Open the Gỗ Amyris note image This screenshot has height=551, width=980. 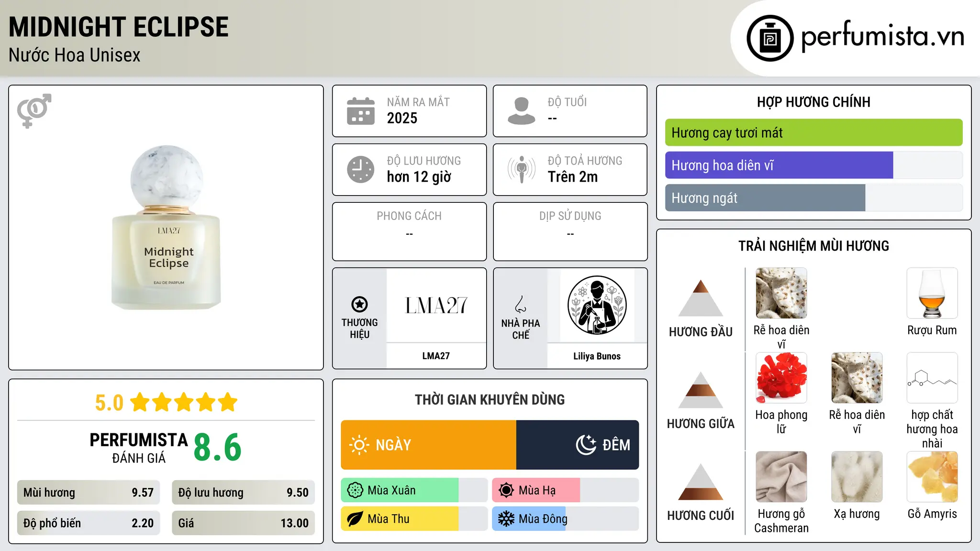point(932,477)
